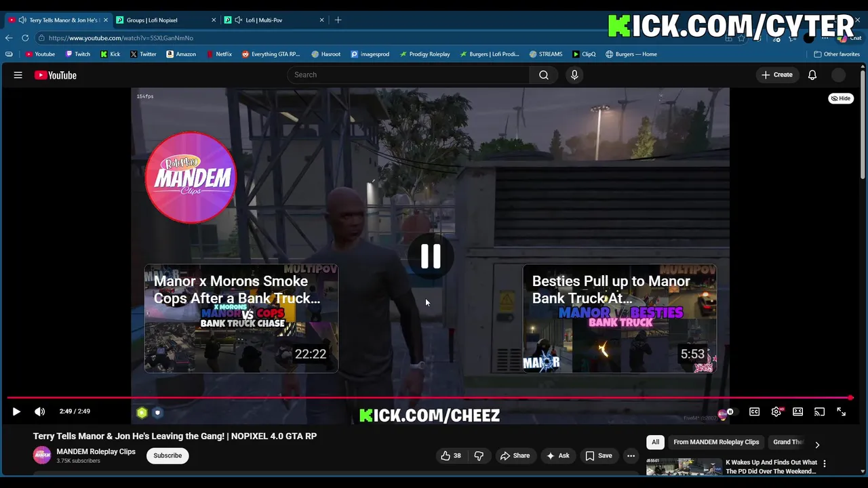
Task: Open the imagesprod bookmark
Action: (x=370, y=54)
